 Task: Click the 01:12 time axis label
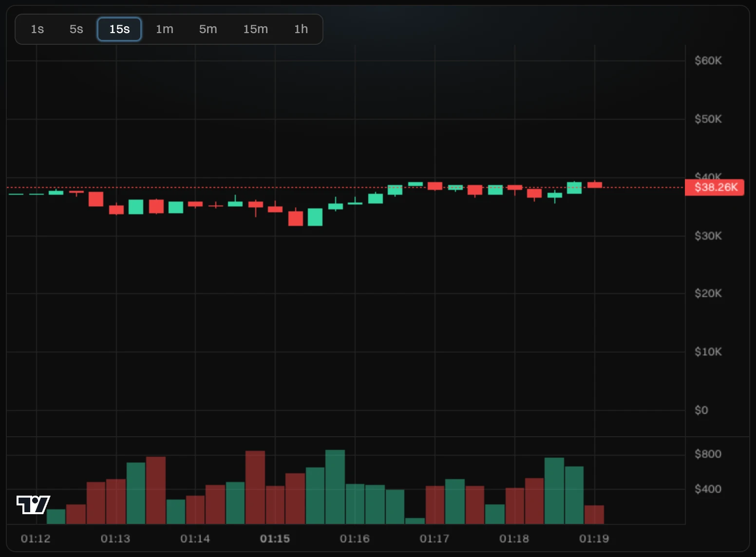(36, 539)
